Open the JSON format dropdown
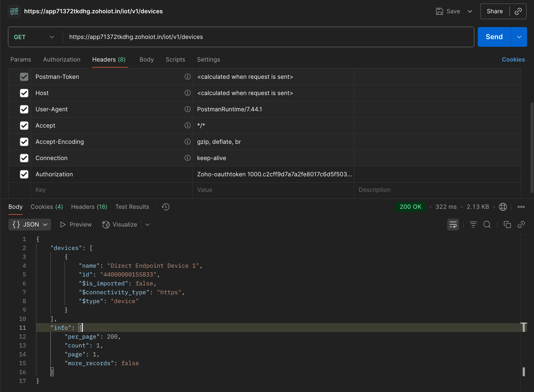The width and height of the screenshot is (534, 392). coord(30,225)
